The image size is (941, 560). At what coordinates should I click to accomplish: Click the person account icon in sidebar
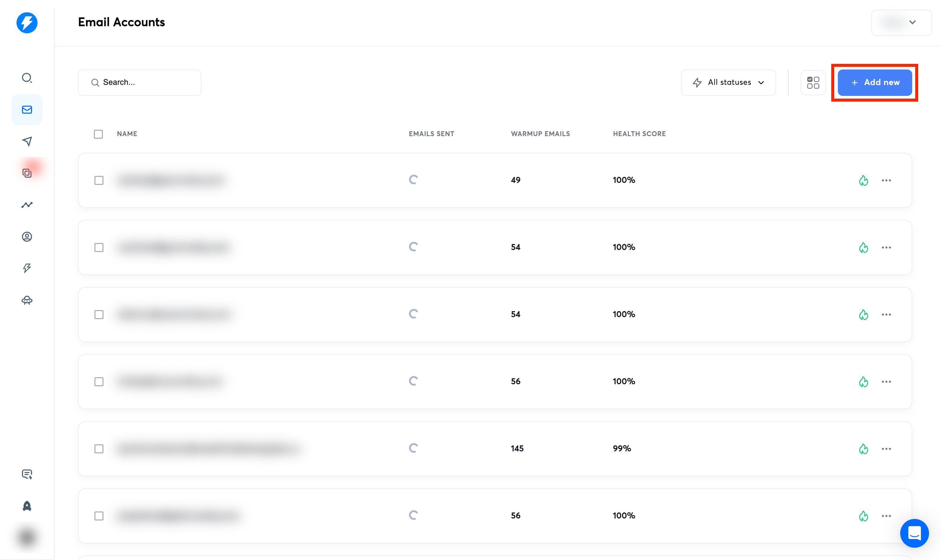(x=27, y=237)
